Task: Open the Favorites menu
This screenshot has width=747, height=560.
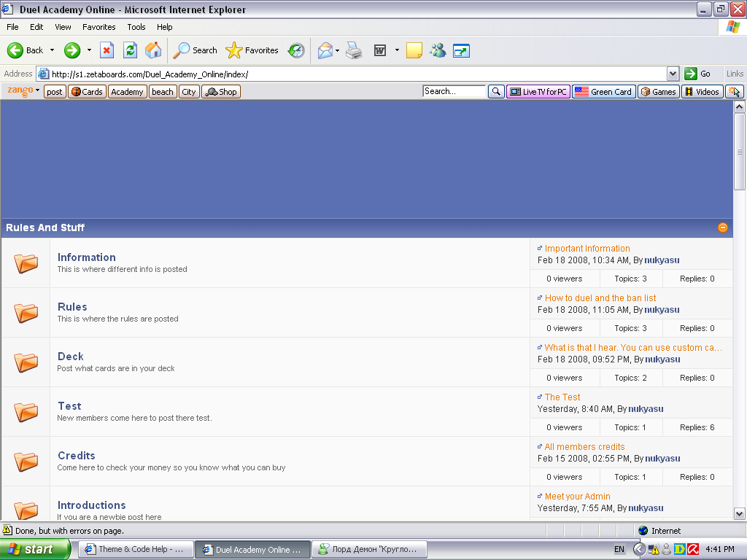Action: (98, 27)
